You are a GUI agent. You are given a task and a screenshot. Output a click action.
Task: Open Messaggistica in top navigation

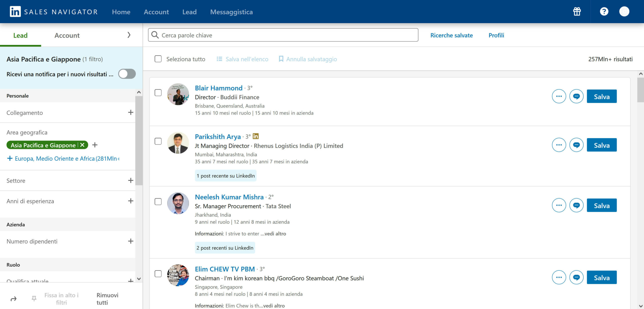point(231,12)
